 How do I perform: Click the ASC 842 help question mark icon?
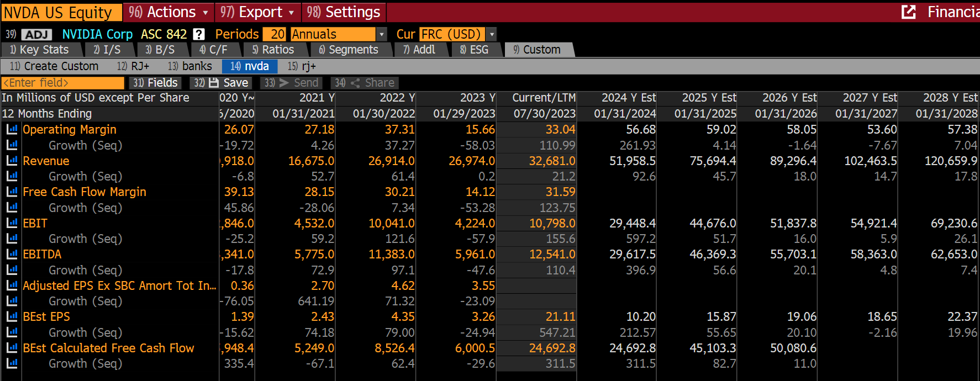[x=199, y=34]
